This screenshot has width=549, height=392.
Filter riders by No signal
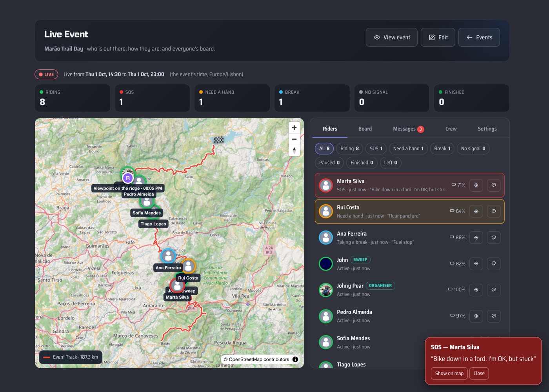coord(473,149)
